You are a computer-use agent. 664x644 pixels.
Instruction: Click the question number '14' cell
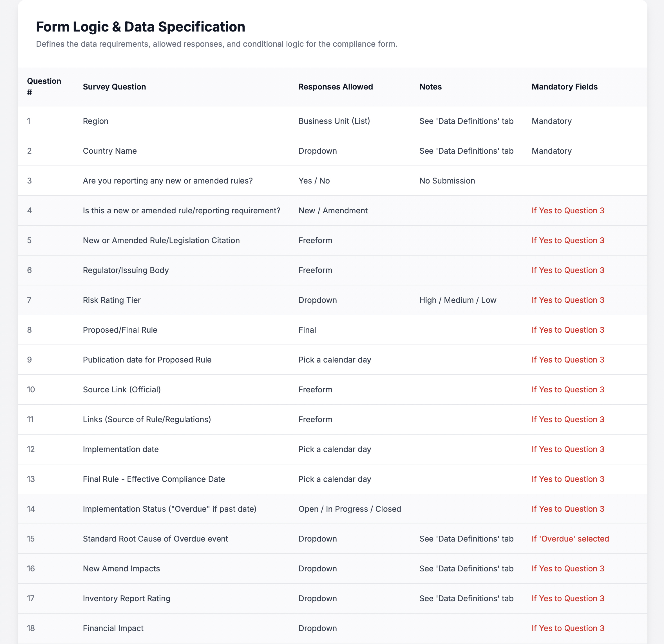click(31, 509)
